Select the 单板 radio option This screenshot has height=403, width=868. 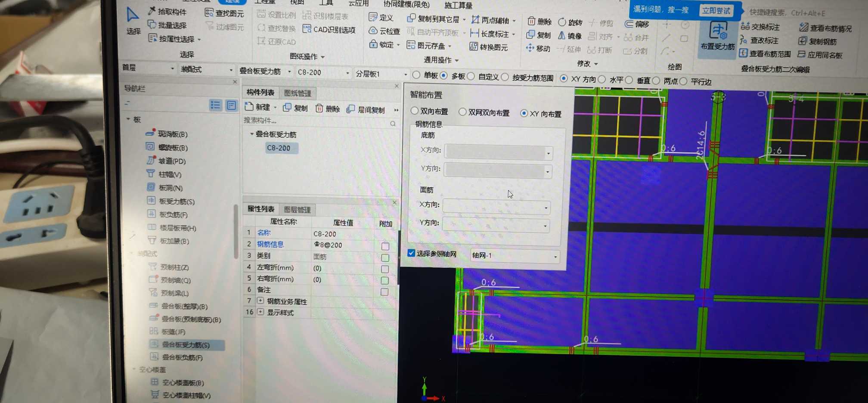(416, 75)
